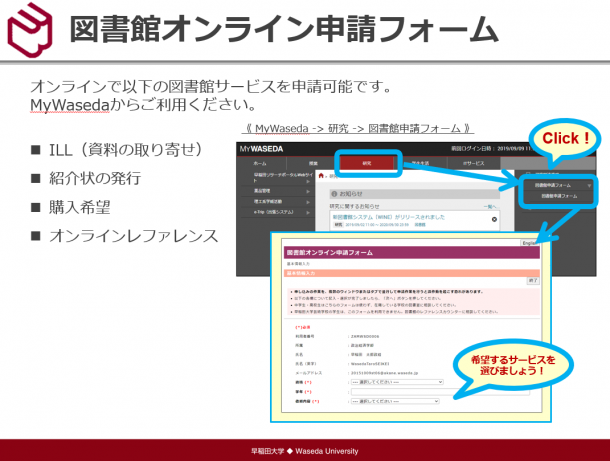This screenshot has width=610, height=461.
Task: Click the 前回ログイン日時 timestamp in header
Action: pos(491,149)
